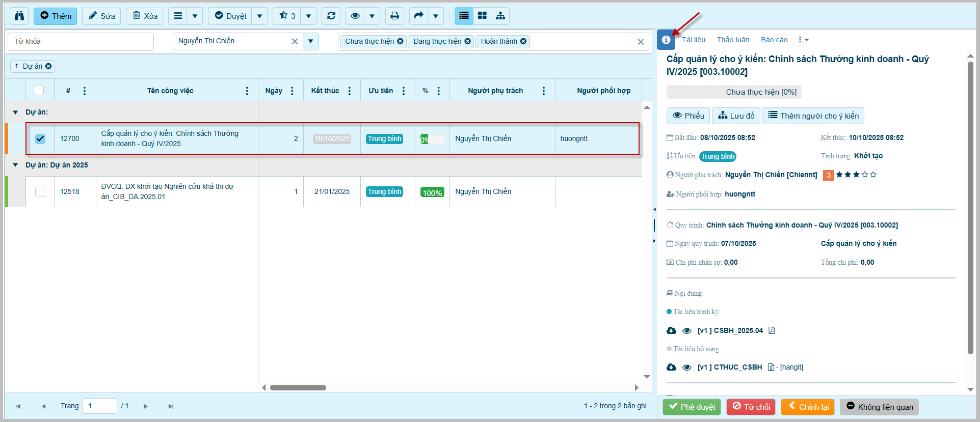Image resolution: width=980 pixels, height=422 pixels.
Task: Open the Thảo luận tab
Action: pyautogui.click(x=733, y=40)
